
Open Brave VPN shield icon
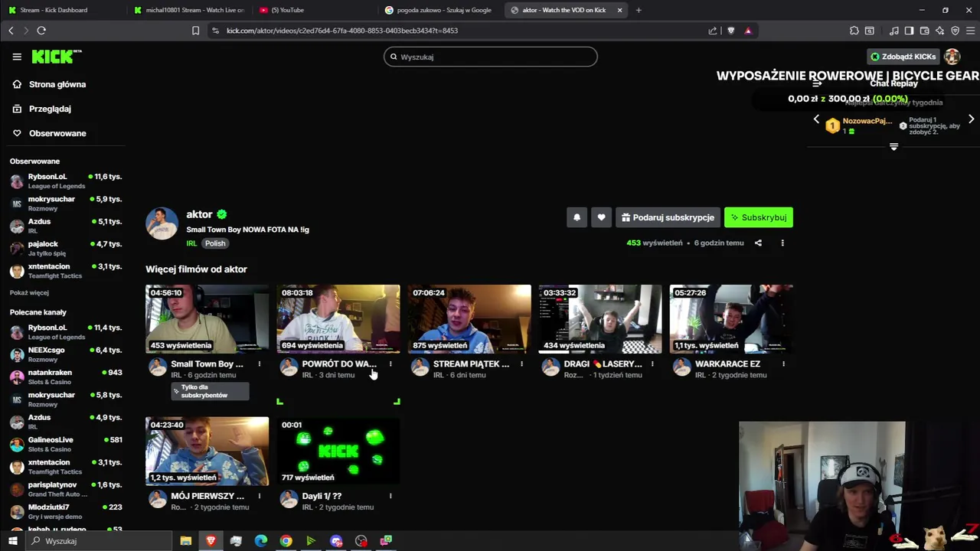pos(955,31)
